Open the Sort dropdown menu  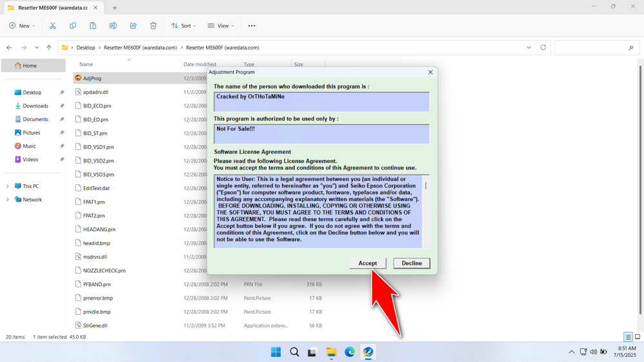click(x=184, y=26)
